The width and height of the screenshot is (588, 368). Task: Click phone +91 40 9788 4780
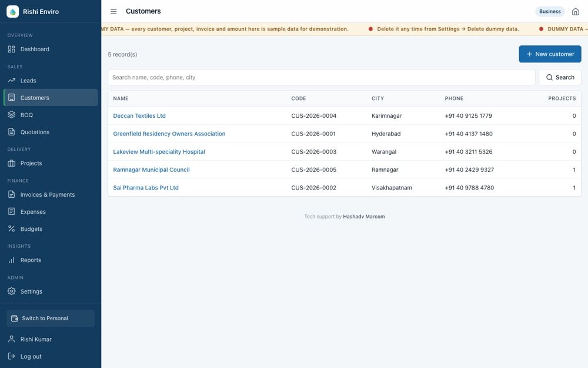click(x=469, y=188)
